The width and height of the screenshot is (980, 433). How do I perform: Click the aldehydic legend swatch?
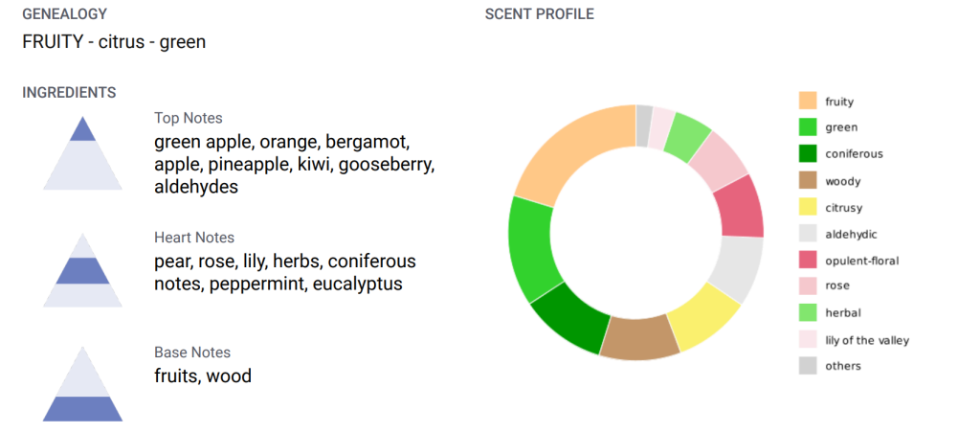click(x=808, y=233)
